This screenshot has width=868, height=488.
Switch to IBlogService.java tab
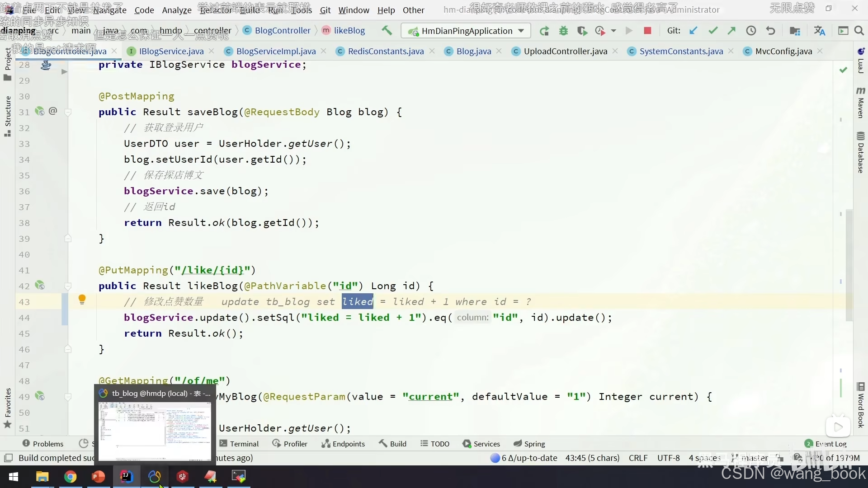point(171,51)
